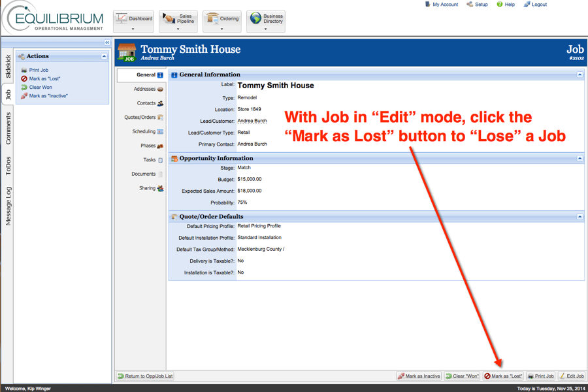Collapse the Actions panel
The width and height of the screenshot is (588, 392).
coord(104,56)
